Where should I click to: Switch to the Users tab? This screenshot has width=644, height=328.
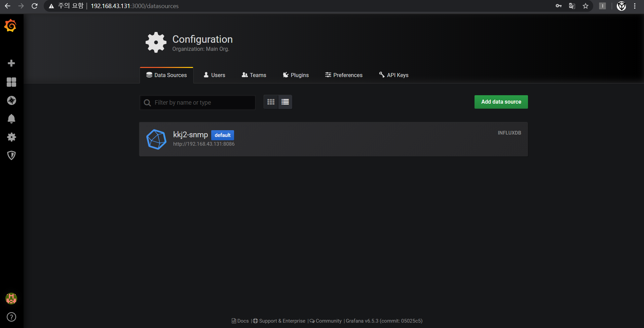pos(214,75)
